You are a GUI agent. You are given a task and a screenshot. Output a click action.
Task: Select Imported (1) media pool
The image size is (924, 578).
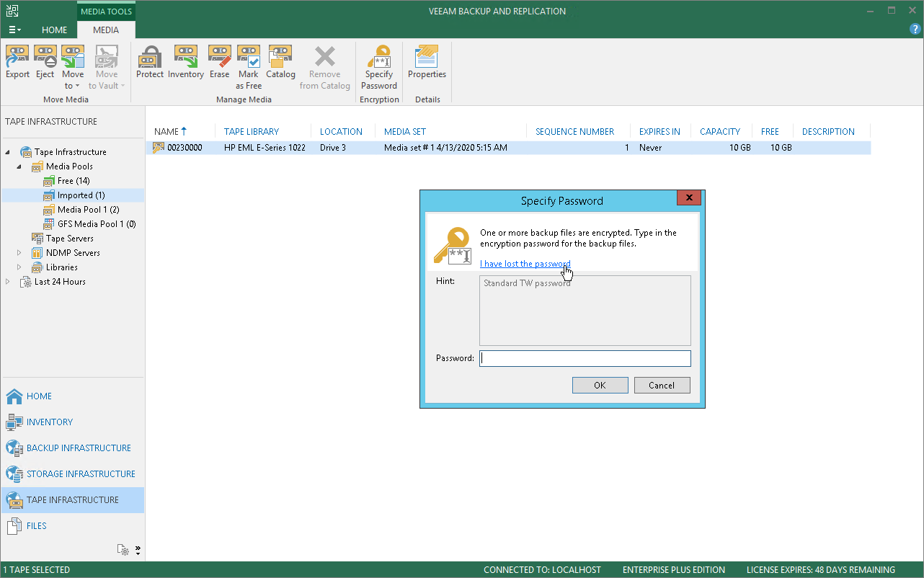[81, 195]
